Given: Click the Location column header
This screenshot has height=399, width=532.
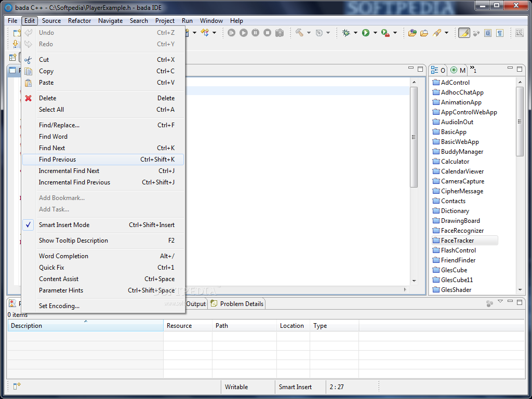Looking at the screenshot, I should [293, 326].
